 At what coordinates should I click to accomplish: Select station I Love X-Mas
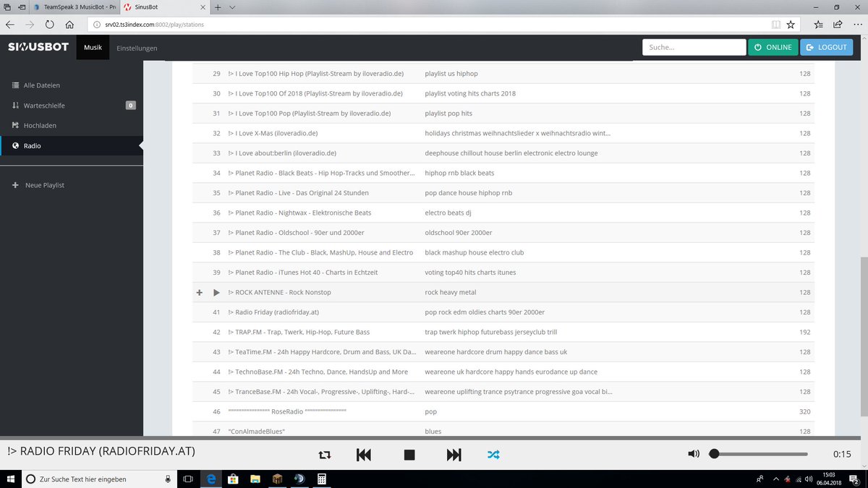click(503, 134)
